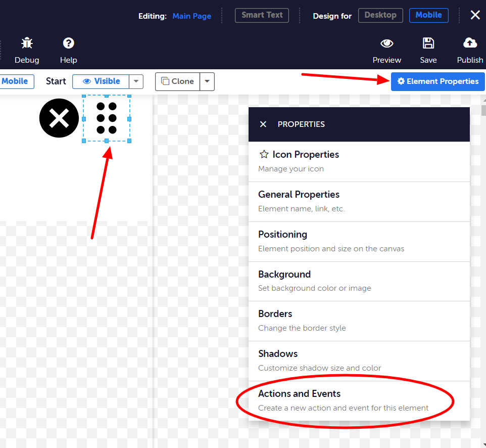Viewport: 486px width, 448px height.
Task: Expand the Clone dropdown arrow
Action: point(207,81)
